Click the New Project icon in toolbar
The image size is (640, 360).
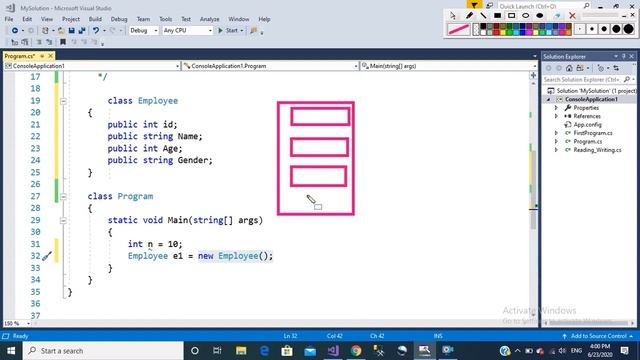[45, 31]
